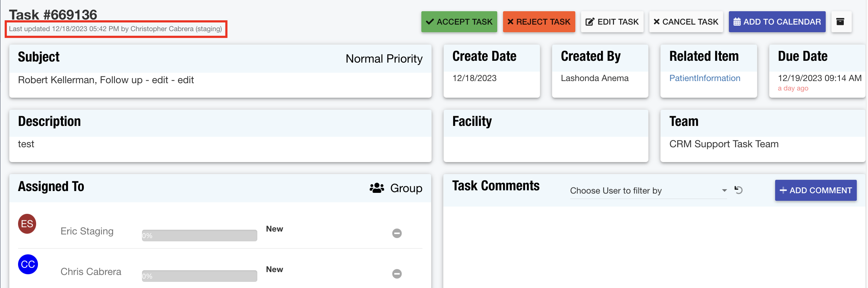The width and height of the screenshot is (868, 288).
Task: Add this task to calendar
Action: [x=777, y=22]
